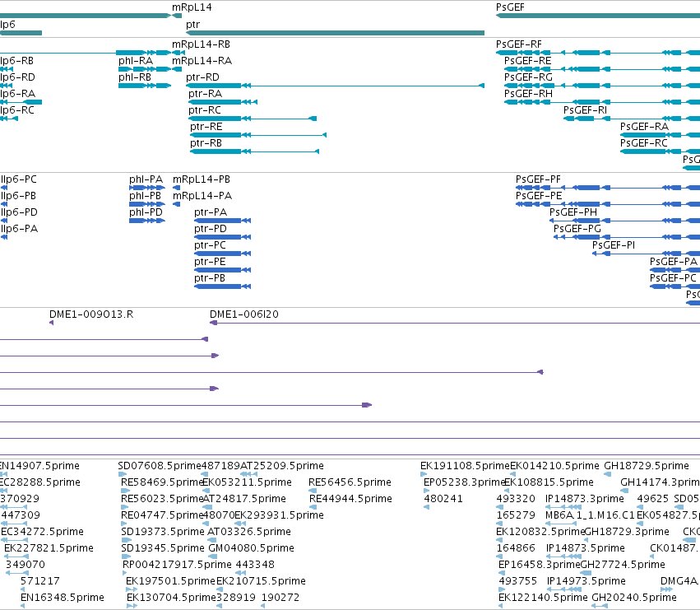Click the phl-PA protein label
Screen dimensions: 700x610
[146, 180]
